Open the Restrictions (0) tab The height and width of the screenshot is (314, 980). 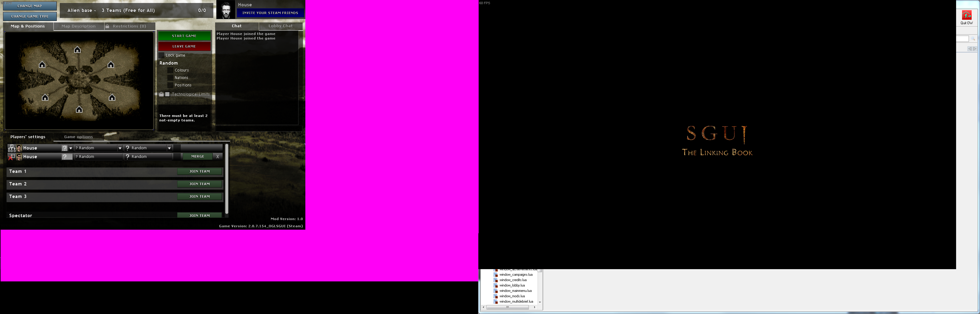(x=129, y=26)
